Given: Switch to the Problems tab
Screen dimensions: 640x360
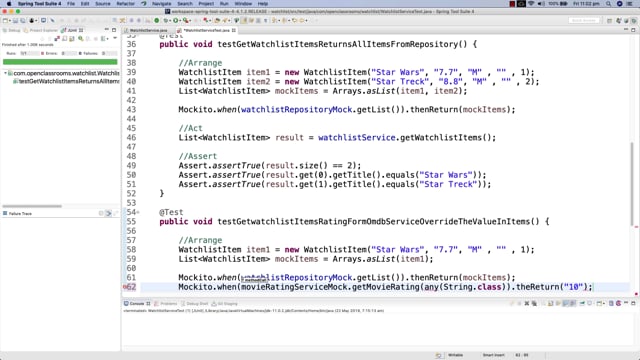Looking at the screenshot, I should coord(165,303).
